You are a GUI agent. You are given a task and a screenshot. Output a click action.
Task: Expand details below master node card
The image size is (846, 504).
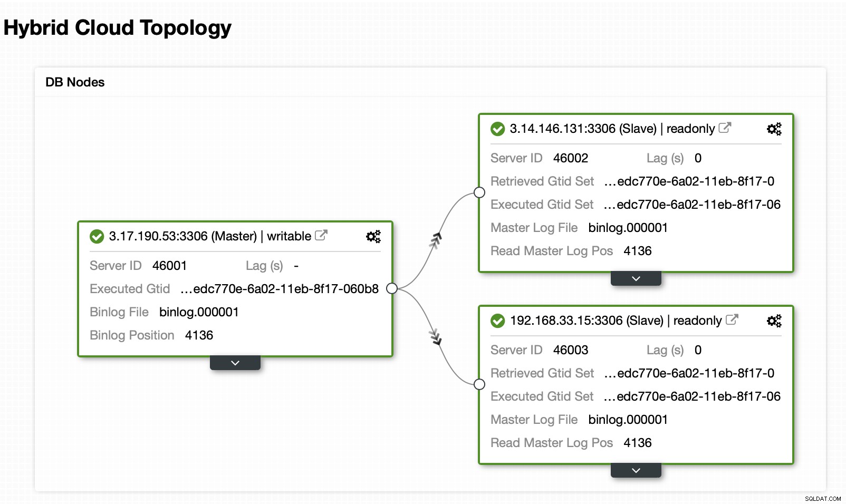pos(235,363)
